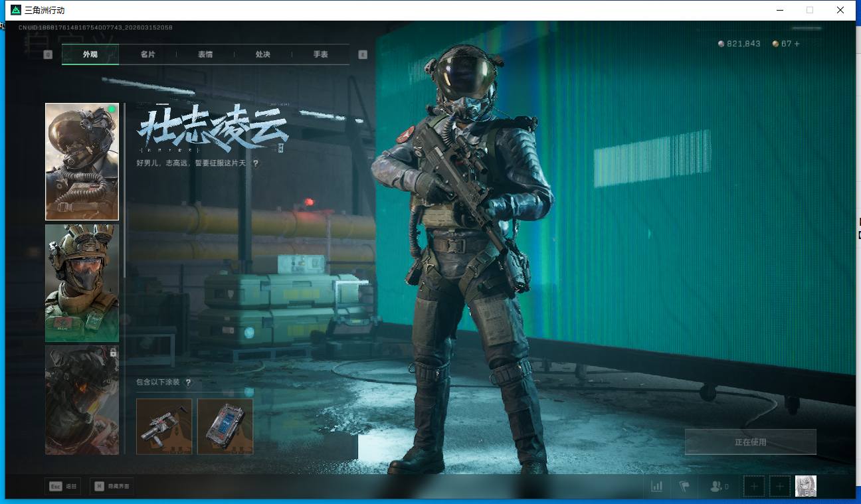This screenshot has height=504, width=861.
Task: Click the 三角洲行动 app icon in title bar
Action: (16, 10)
